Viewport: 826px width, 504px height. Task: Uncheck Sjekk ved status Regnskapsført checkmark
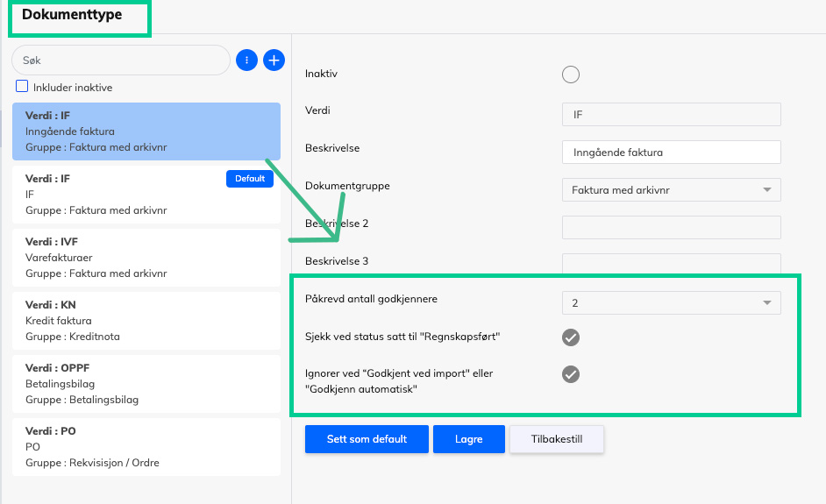click(571, 337)
